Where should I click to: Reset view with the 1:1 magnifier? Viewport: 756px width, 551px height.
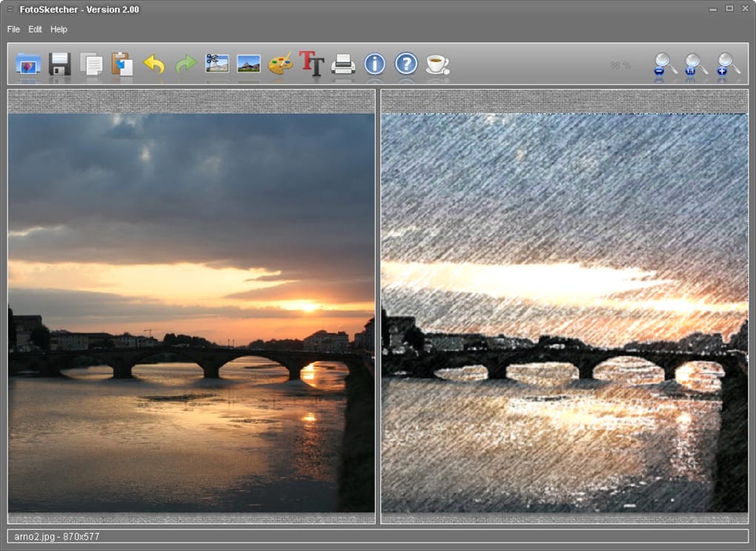(x=695, y=64)
